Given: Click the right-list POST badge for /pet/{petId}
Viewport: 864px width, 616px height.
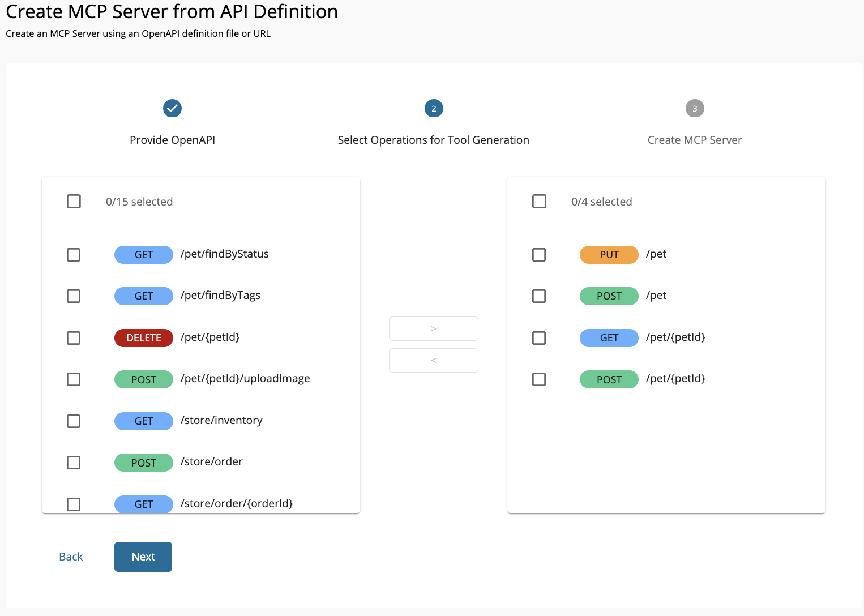Looking at the screenshot, I should point(609,379).
